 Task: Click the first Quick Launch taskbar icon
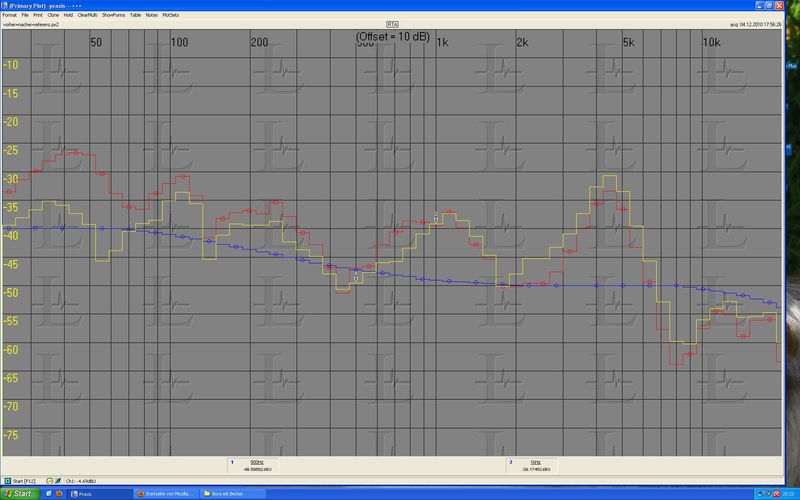[49, 494]
